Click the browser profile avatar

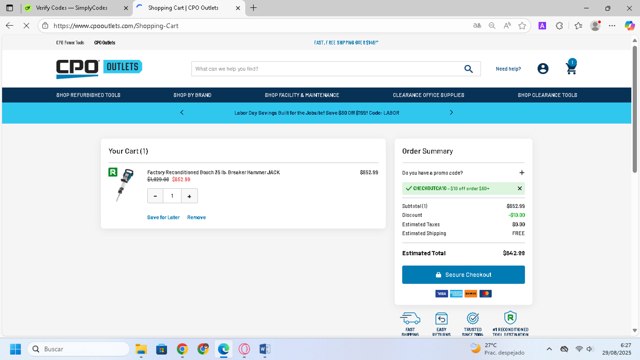click(x=596, y=26)
